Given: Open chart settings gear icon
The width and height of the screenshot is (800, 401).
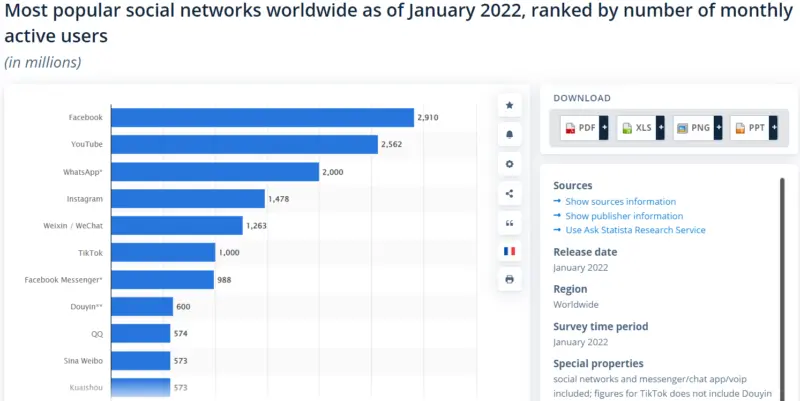Looking at the screenshot, I should pos(510,163).
